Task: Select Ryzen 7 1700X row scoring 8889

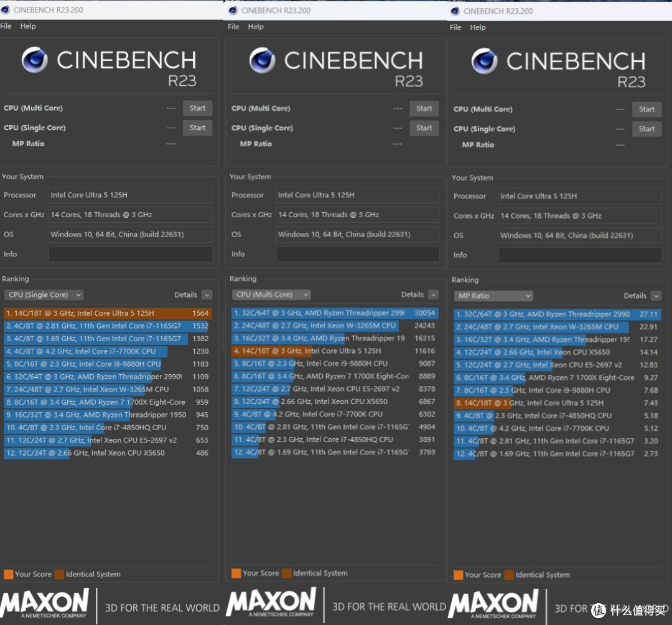Action: tap(335, 377)
